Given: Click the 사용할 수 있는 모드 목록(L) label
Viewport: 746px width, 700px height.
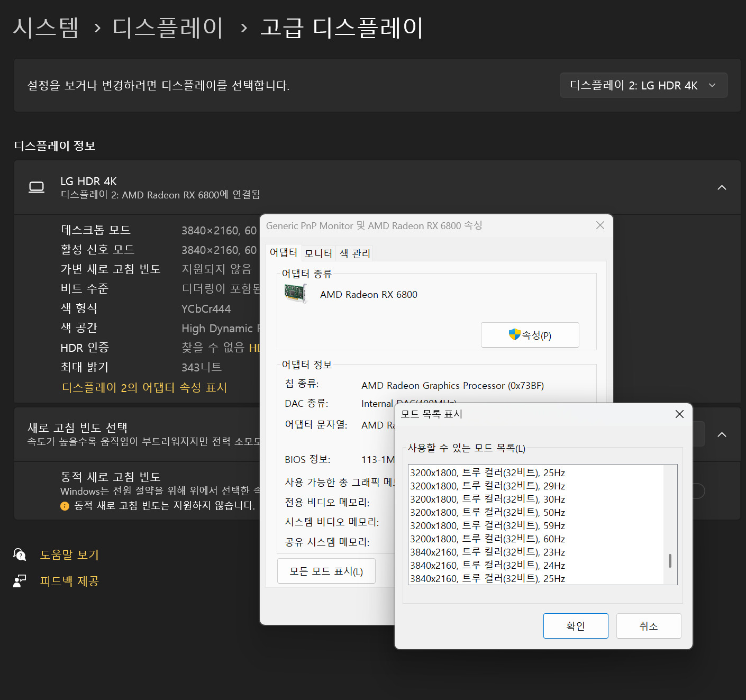Looking at the screenshot, I should click(466, 448).
